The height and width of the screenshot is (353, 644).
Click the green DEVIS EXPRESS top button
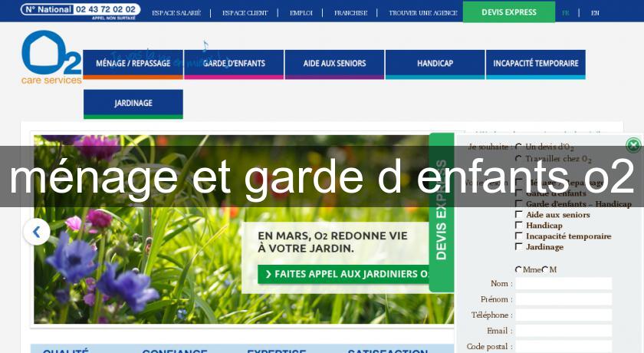pyautogui.click(x=509, y=12)
